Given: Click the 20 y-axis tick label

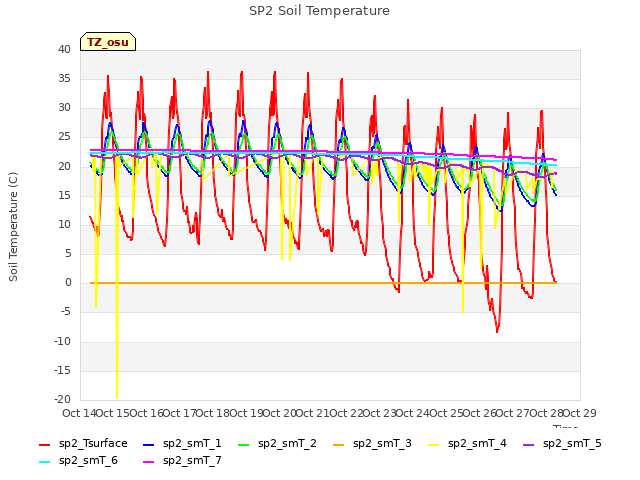Looking at the screenshot, I should [64, 166].
